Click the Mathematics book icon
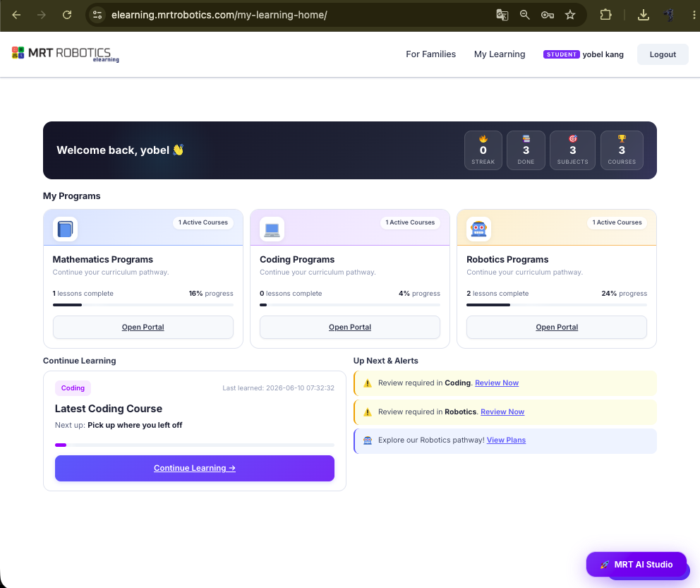This screenshot has width=700, height=588. 65,229
